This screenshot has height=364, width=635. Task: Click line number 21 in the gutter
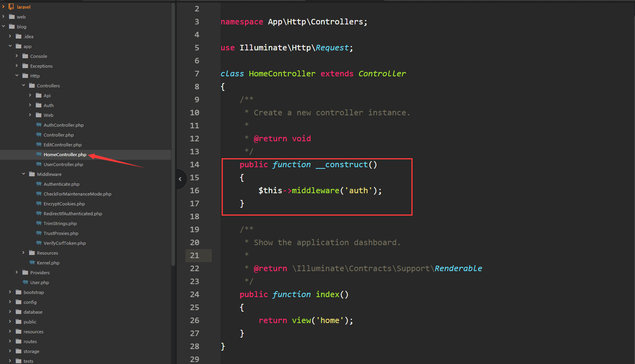coord(194,255)
